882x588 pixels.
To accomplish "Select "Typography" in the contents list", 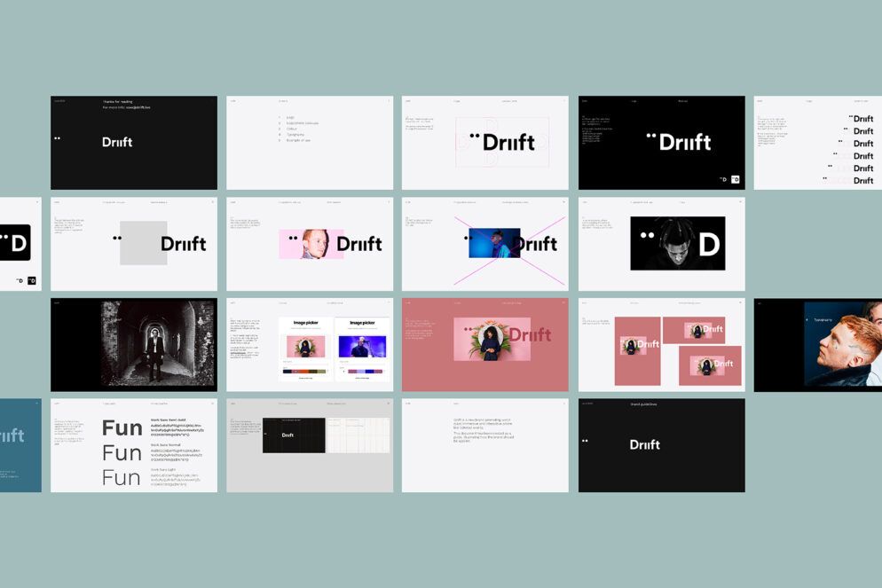I will click(295, 134).
